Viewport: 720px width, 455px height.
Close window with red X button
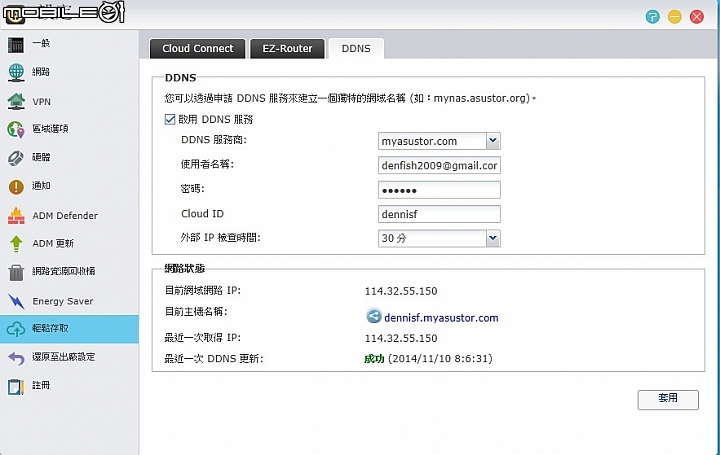[x=697, y=17]
